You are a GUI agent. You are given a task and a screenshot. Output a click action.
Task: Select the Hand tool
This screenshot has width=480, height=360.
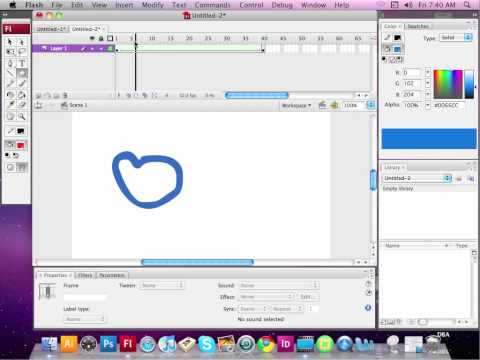10,116
